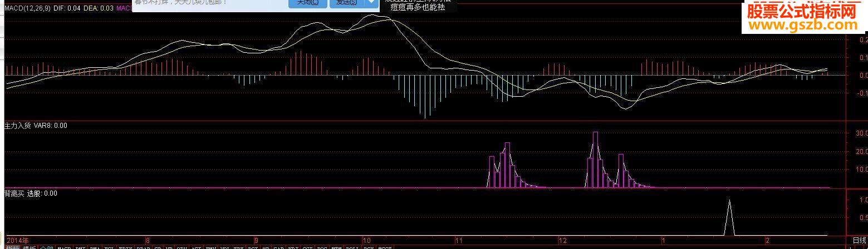Image resolution: width=868 pixels, height=249 pixels.
Task: Select the 背离买 indicator title
Action: [x=14, y=193]
